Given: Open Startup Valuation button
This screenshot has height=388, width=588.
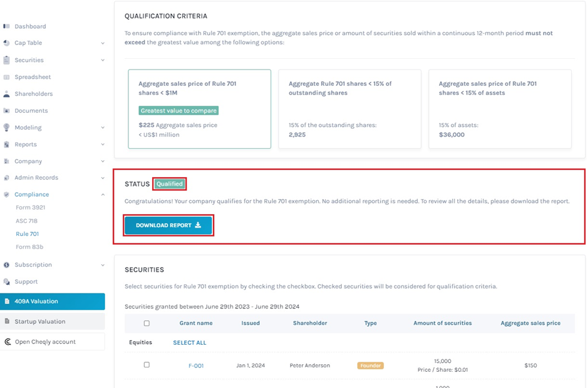Looking at the screenshot, I should click(53, 321).
